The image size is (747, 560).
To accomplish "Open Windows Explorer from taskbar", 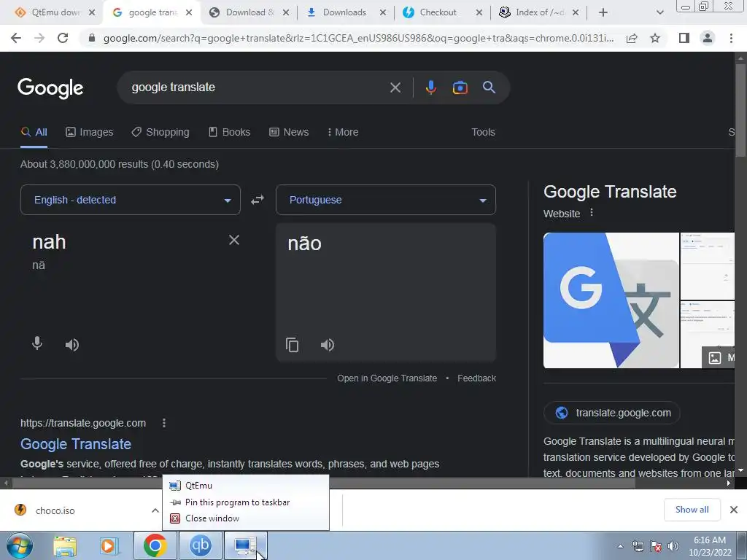I will [65, 545].
